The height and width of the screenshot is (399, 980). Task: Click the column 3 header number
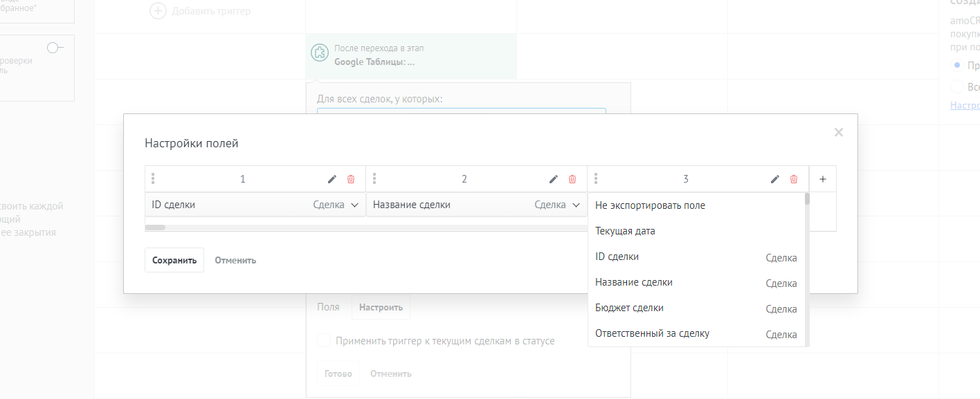(x=686, y=179)
